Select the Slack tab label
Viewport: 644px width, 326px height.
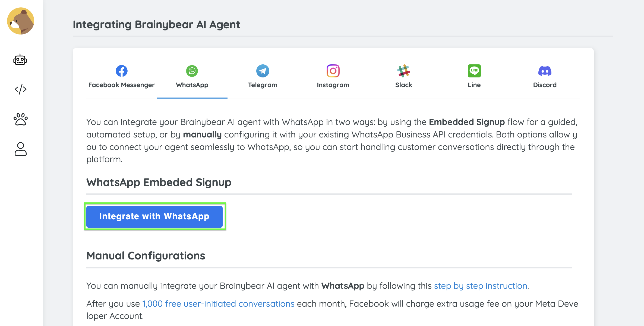click(x=404, y=85)
